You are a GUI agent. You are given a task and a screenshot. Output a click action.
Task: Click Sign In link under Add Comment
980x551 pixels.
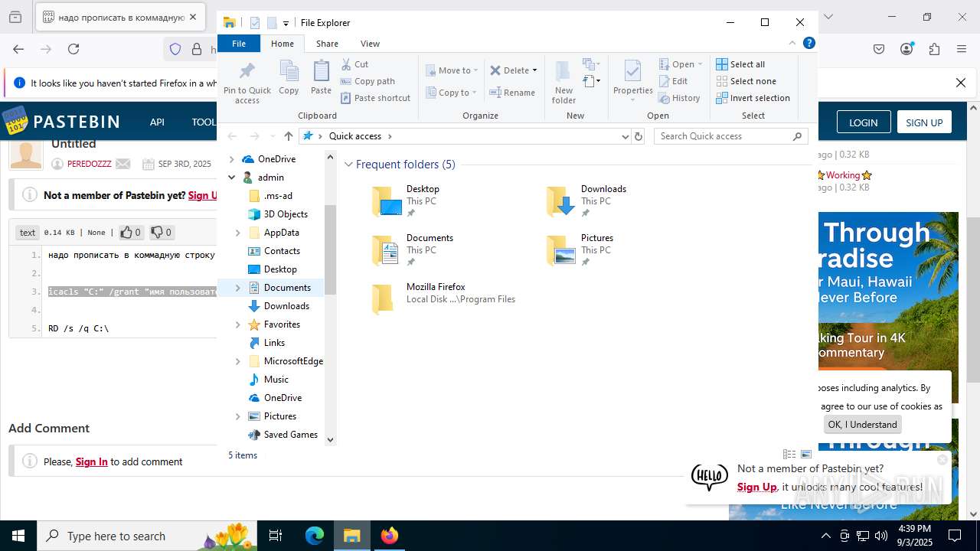pos(92,461)
